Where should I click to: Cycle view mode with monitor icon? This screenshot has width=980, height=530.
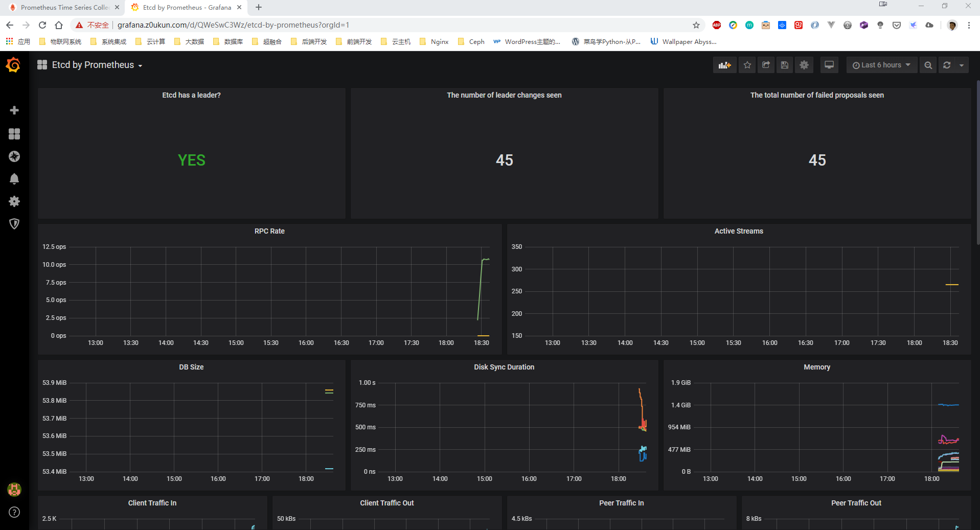tap(829, 65)
